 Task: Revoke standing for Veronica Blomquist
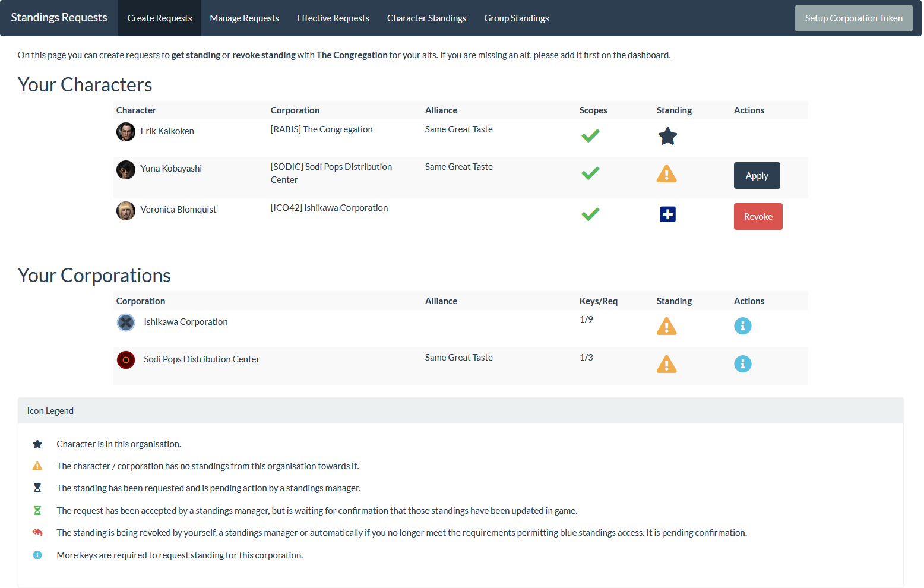[x=758, y=217]
